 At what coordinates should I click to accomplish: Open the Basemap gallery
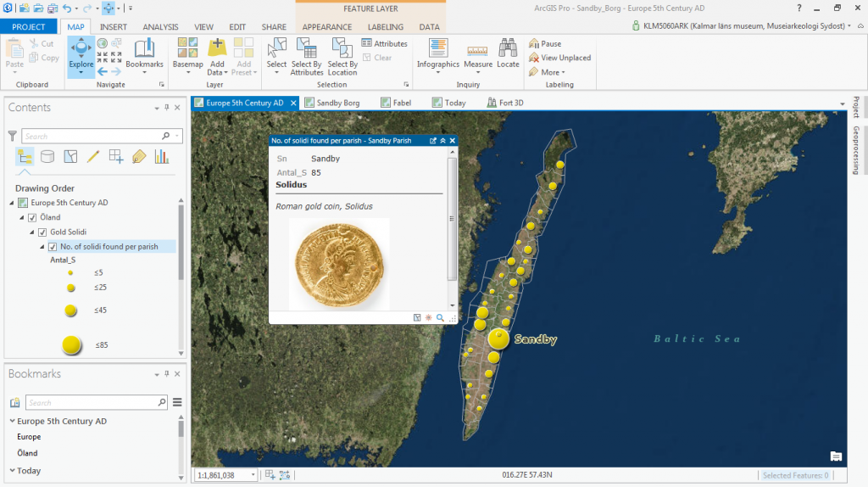pos(187,56)
